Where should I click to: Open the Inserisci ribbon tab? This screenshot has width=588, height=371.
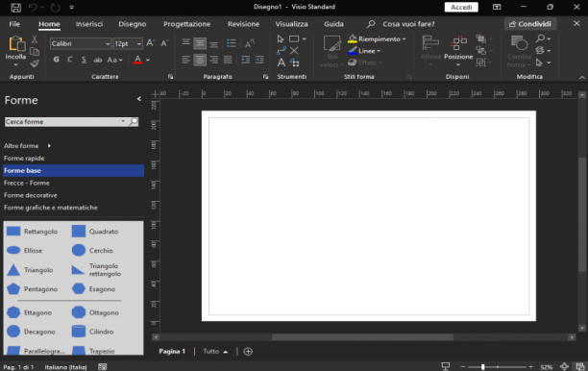point(89,24)
